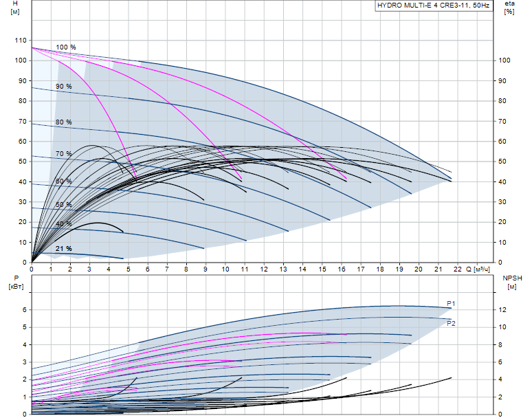Click flow axis value 22
The width and height of the screenshot is (532, 420).
457,269
